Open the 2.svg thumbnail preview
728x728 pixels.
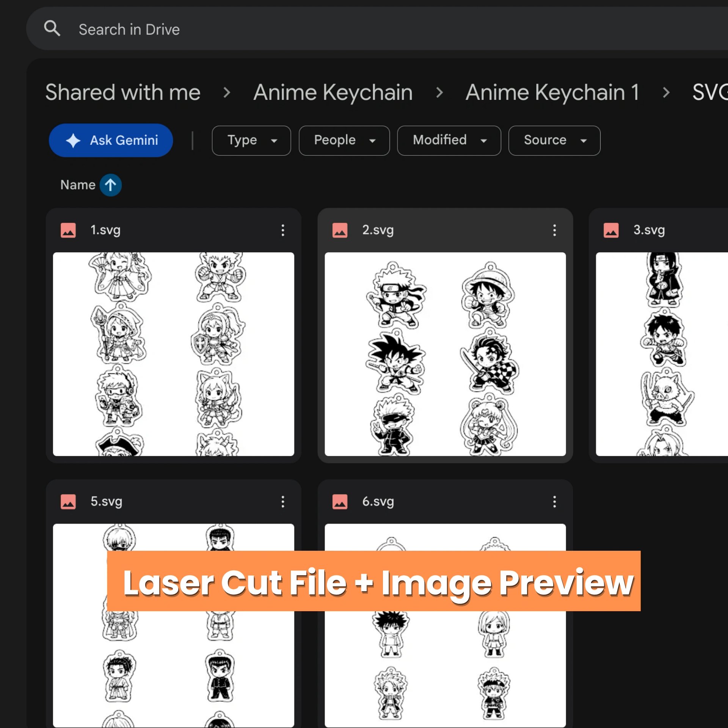click(445, 354)
